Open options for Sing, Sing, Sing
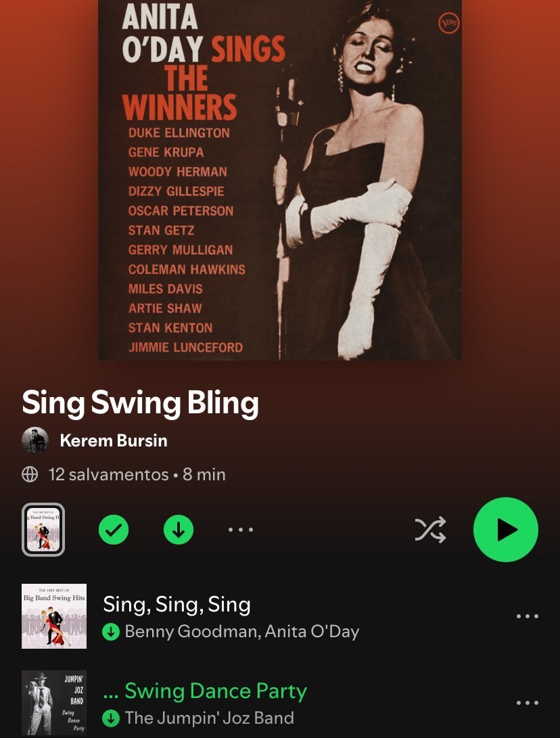Screen dimensions: 560x738 pyautogui.click(x=527, y=616)
